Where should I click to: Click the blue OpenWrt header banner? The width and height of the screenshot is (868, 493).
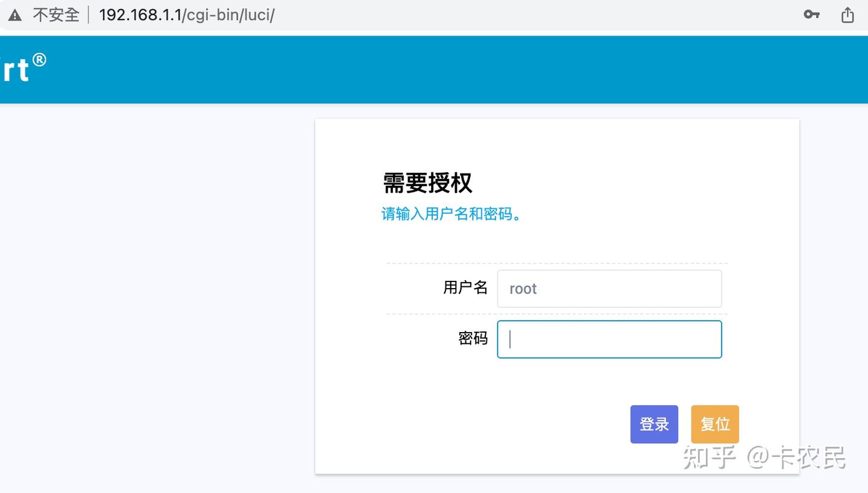point(422,69)
